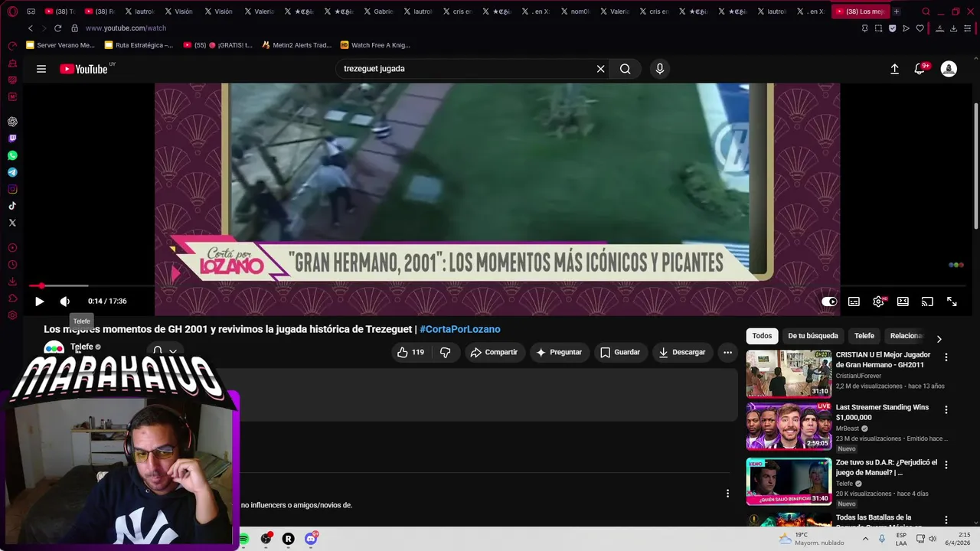The height and width of the screenshot is (551, 980).
Task: Switch player to theater mode
Action: pos(903,302)
